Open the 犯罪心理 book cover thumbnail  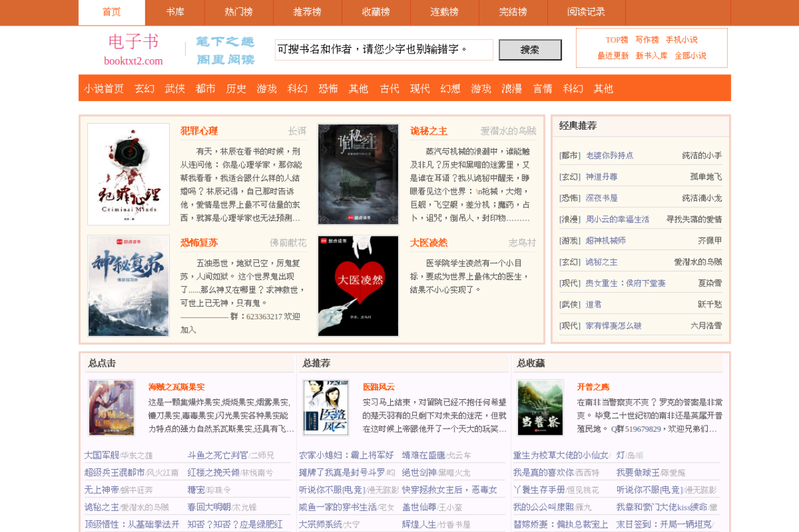[x=129, y=174]
